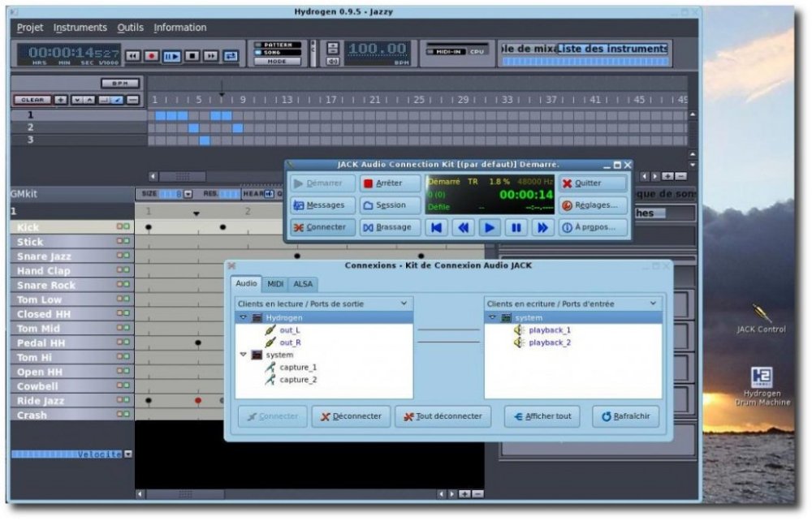Click the red record button in Hydrogen
Viewport: 812px width, 521px height.
coord(152,56)
